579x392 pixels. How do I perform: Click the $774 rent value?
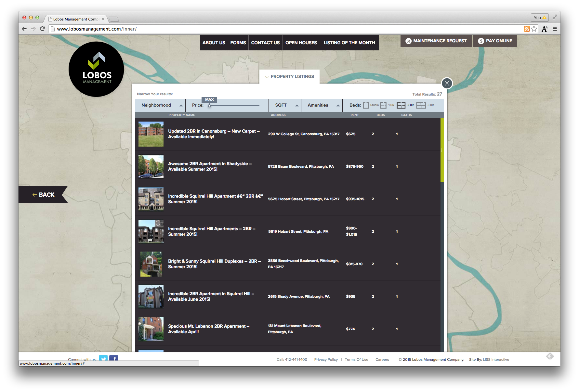(x=350, y=329)
